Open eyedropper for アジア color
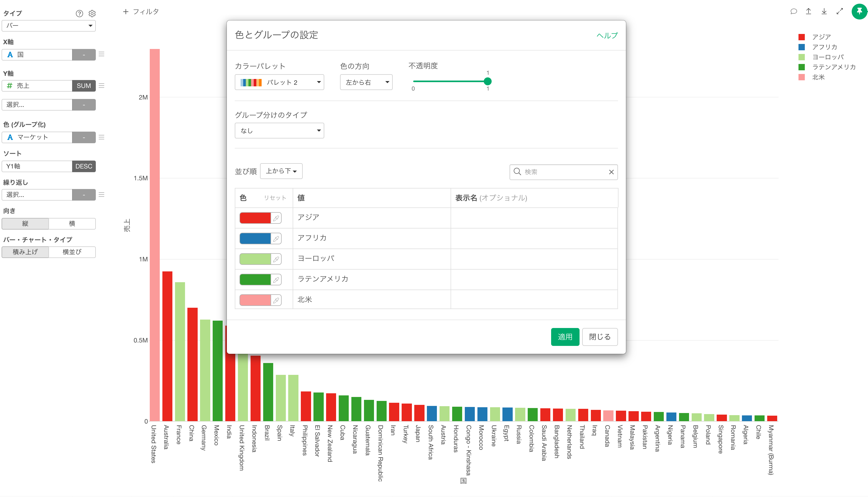This screenshot has height=497, width=868. [x=276, y=218]
